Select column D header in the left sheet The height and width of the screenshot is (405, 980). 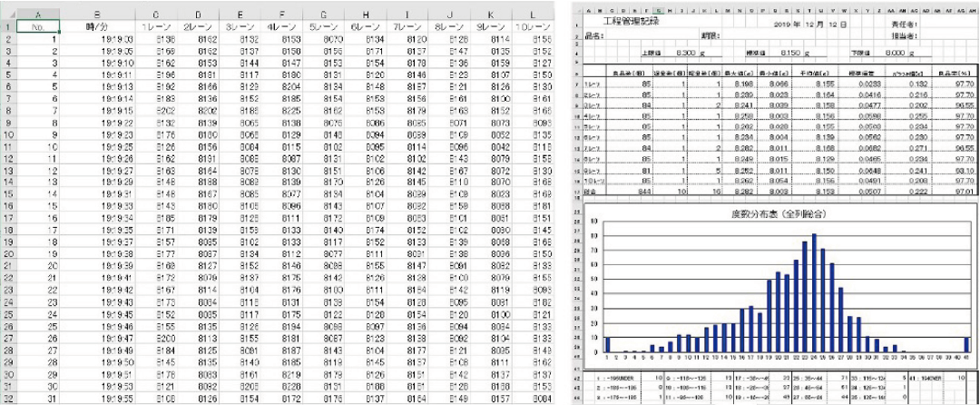tap(198, 15)
